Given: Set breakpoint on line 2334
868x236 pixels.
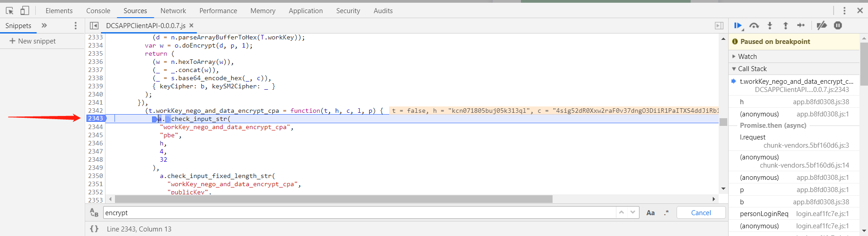Looking at the screenshot, I should (x=95, y=45).
